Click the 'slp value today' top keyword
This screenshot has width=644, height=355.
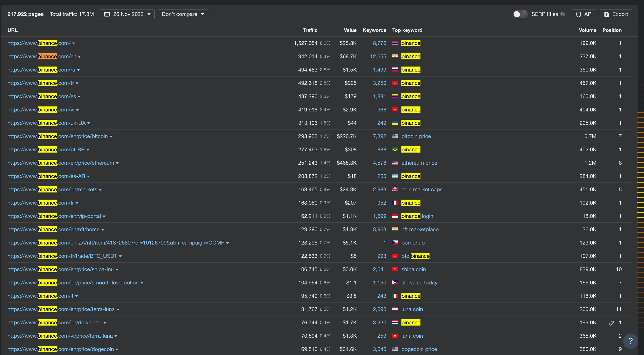click(419, 283)
